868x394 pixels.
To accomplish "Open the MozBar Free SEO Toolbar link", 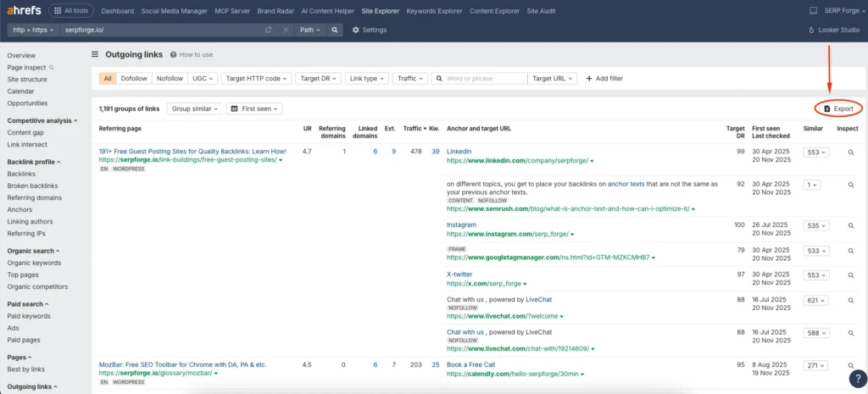I will (183, 364).
